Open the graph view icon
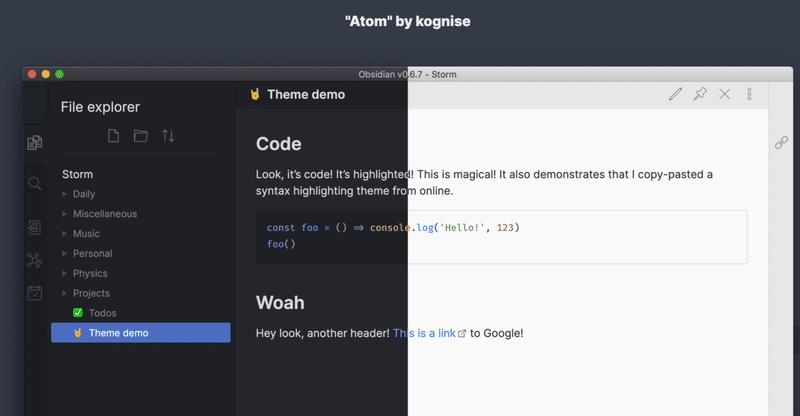Screen dimensions: 800x416 [x=35, y=260]
